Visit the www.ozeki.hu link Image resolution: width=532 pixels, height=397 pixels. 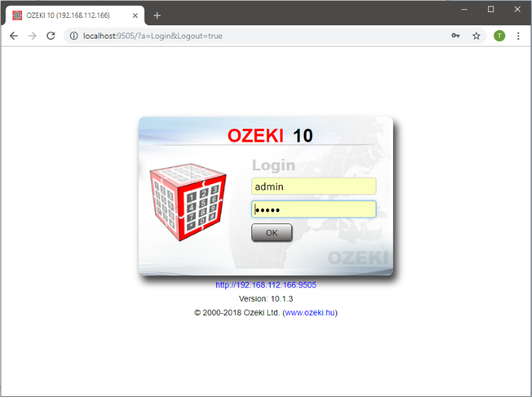pyautogui.click(x=310, y=313)
